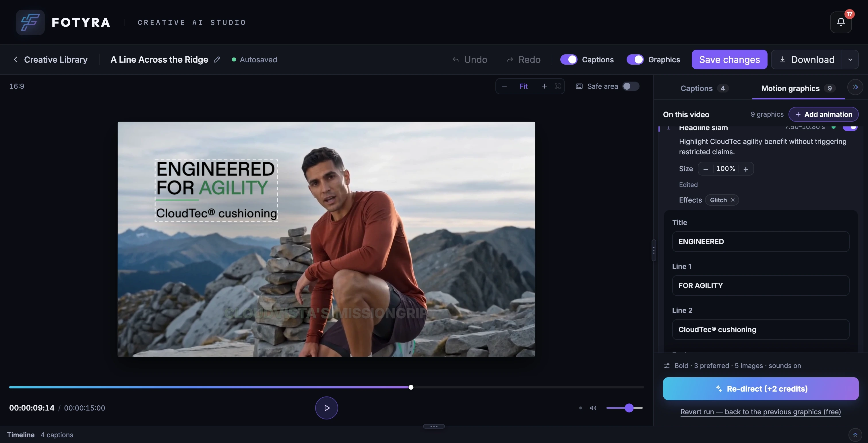
Task: Open the notifications bell
Action: 841,22
